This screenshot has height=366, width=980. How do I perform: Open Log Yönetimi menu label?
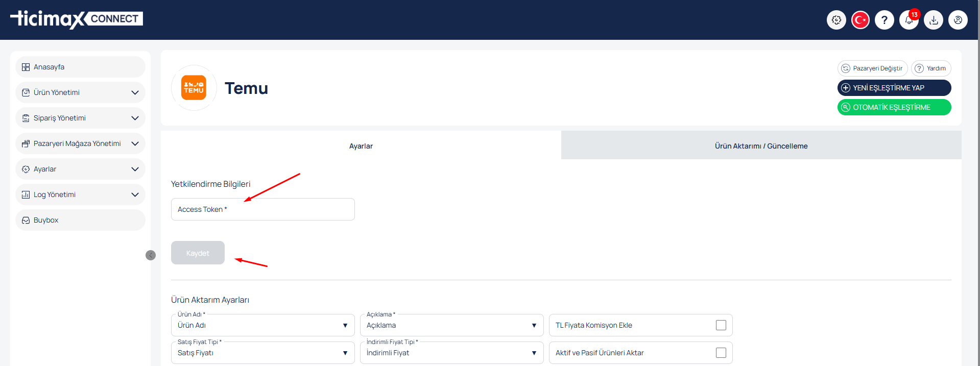click(x=55, y=194)
